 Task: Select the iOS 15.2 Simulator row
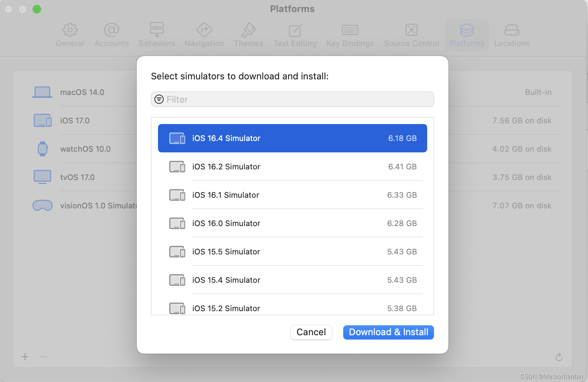coord(292,305)
